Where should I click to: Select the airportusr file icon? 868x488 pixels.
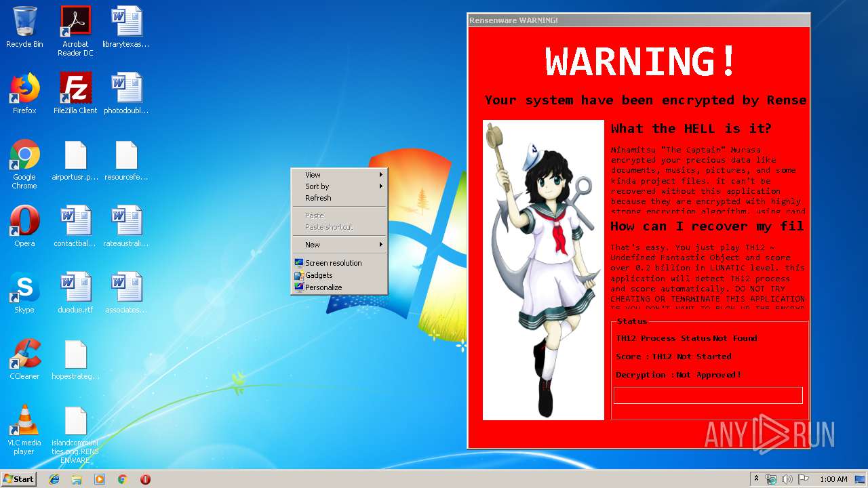click(x=75, y=161)
